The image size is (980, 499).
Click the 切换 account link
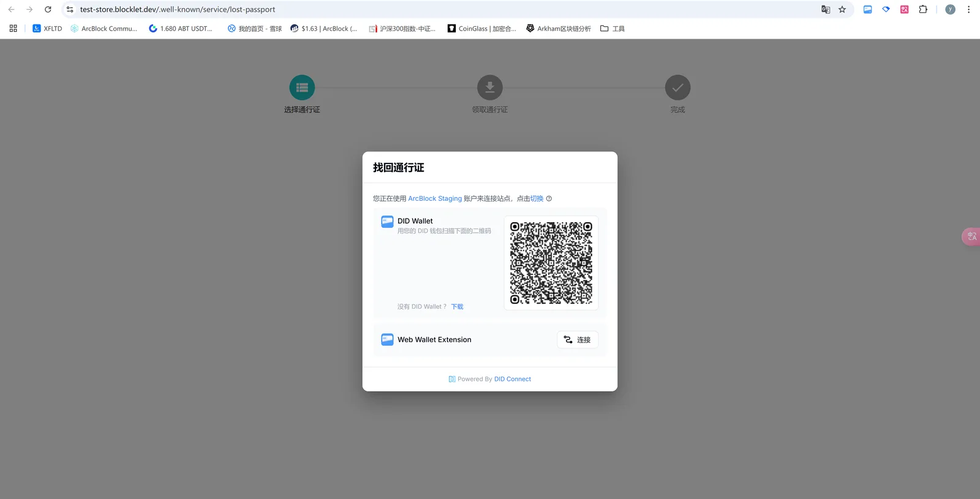click(x=537, y=198)
